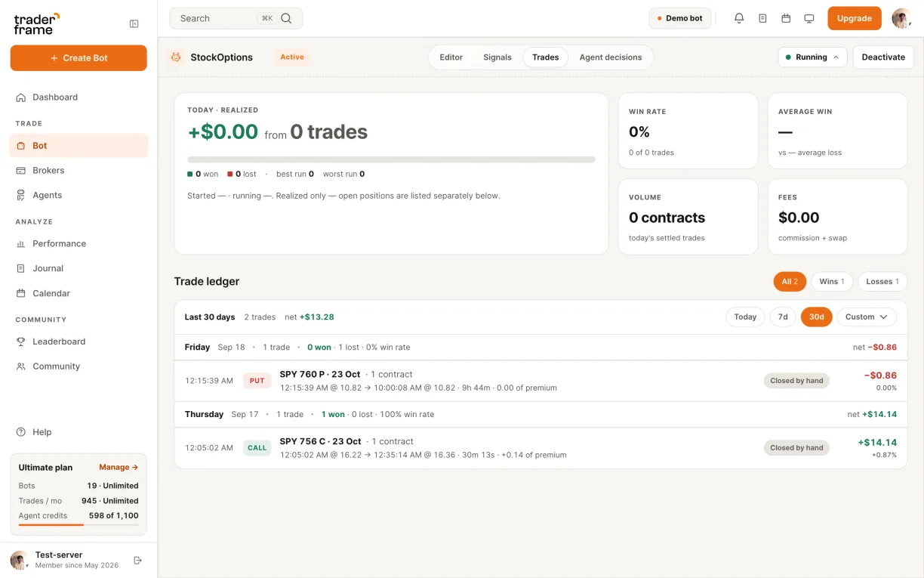
Task: Click the Community people icon
Action: click(21, 366)
